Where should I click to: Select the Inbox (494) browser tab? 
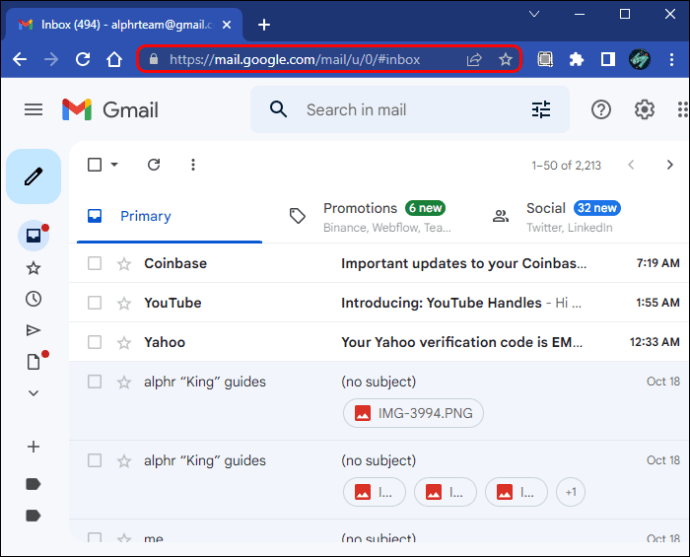coord(125,25)
